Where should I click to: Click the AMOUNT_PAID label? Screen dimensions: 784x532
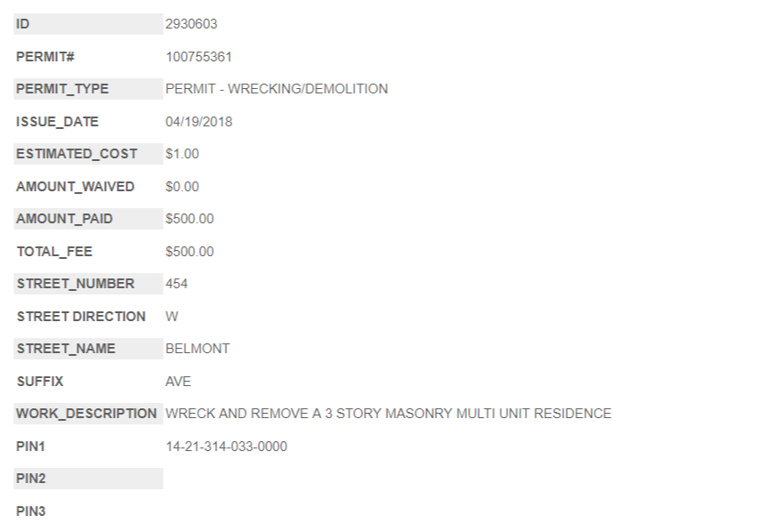click(64, 219)
